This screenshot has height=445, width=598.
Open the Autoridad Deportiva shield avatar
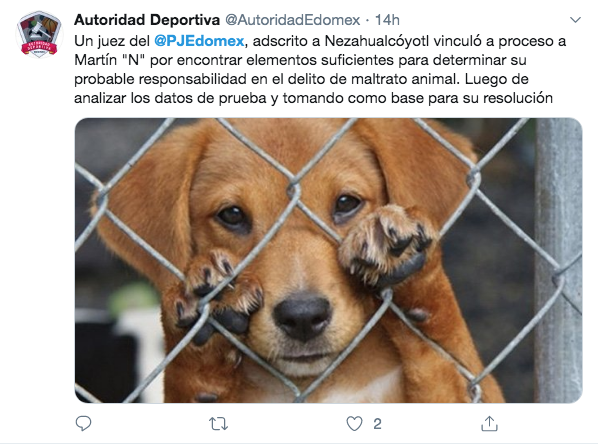[x=39, y=35]
